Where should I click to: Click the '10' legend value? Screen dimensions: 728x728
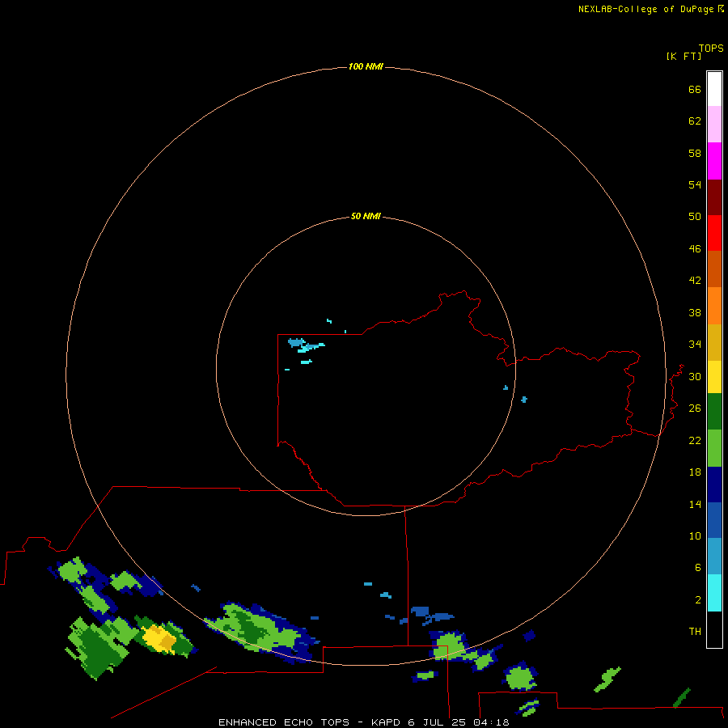pos(695,536)
